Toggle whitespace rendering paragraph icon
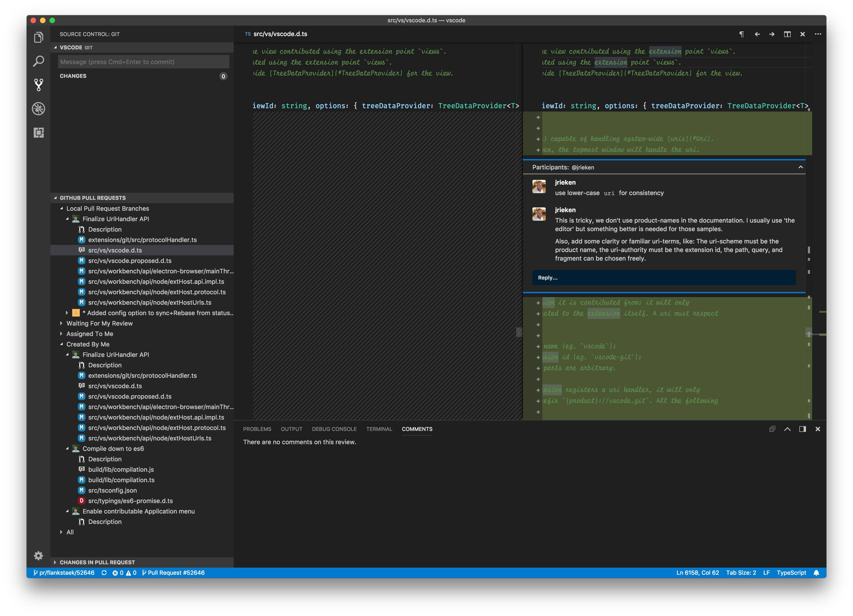 pyautogui.click(x=741, y=34)
